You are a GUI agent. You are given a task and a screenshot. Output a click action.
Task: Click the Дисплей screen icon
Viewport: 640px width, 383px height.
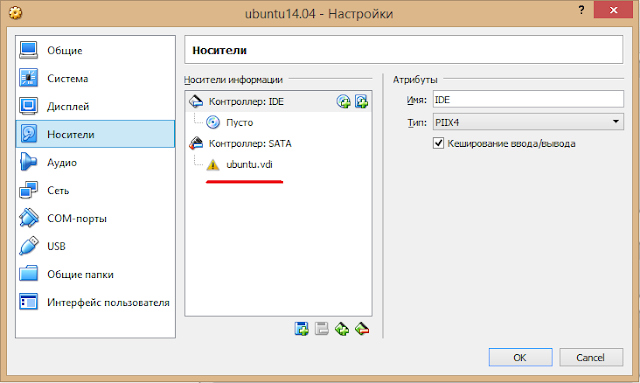point(29,106)
